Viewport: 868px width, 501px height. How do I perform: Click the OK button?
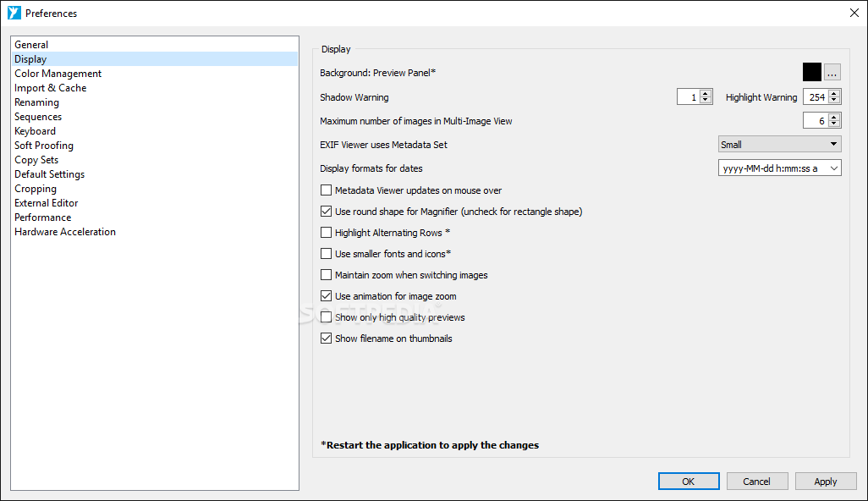pos(689,482)
